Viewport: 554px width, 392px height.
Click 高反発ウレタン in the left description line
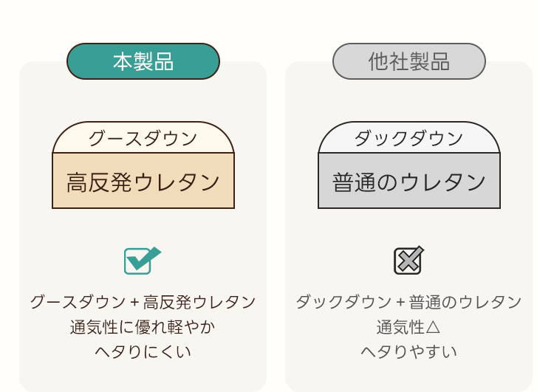[x=199, y=302]
